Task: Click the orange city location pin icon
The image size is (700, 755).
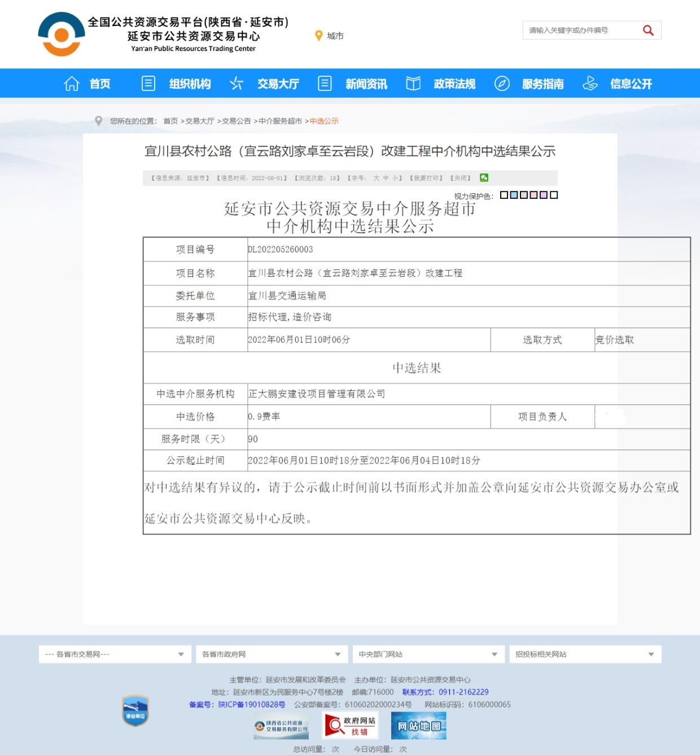Action: point(318,36)
